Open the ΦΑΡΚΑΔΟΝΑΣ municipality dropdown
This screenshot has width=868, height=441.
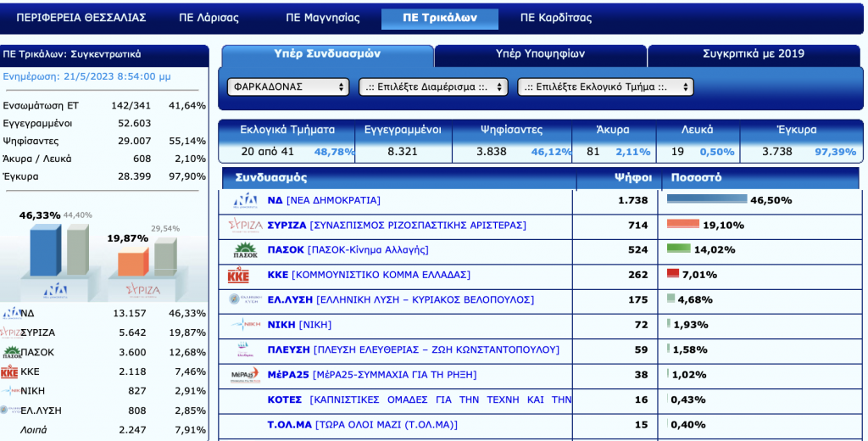[x=288, y=87]
